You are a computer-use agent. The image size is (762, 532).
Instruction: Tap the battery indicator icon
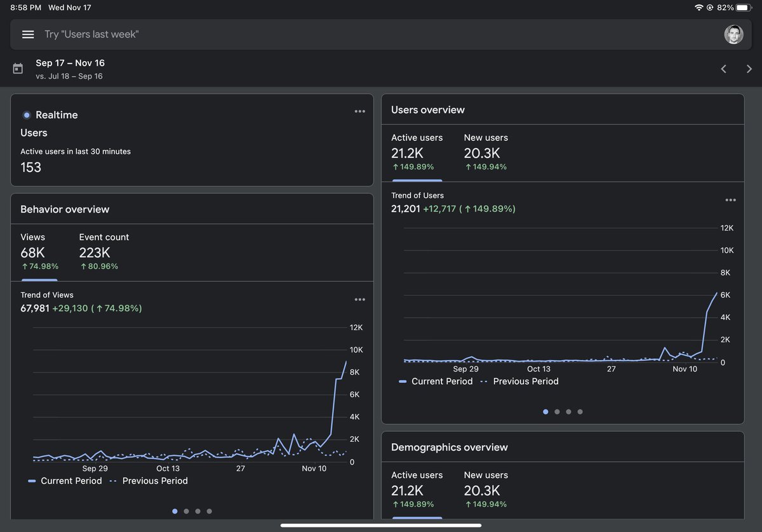[744, 8]
